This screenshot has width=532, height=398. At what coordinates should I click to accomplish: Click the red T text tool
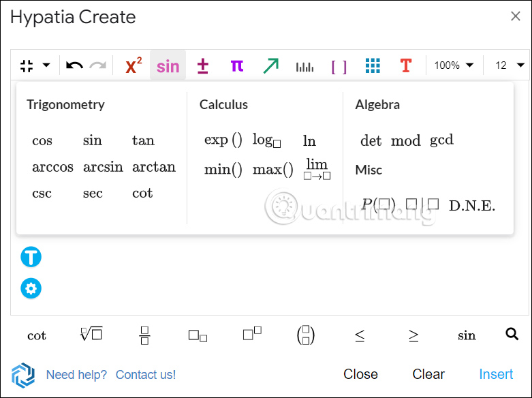tap(406, 65)
